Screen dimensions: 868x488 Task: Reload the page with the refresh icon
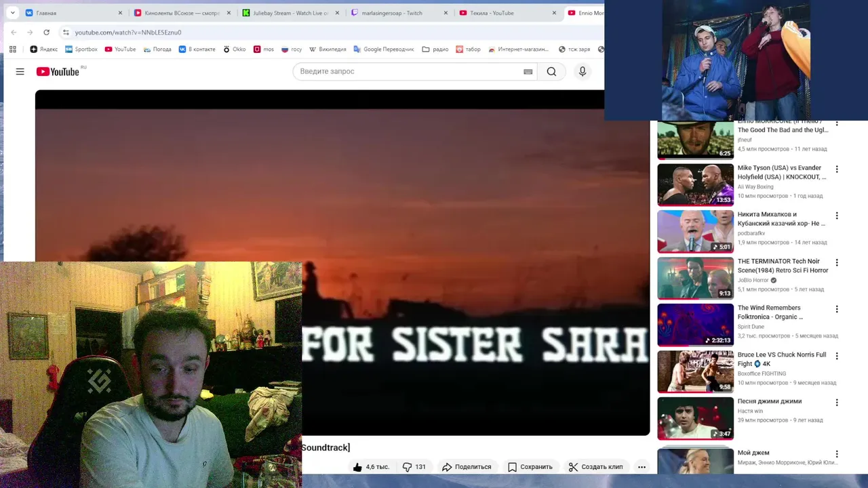(46, 33)
